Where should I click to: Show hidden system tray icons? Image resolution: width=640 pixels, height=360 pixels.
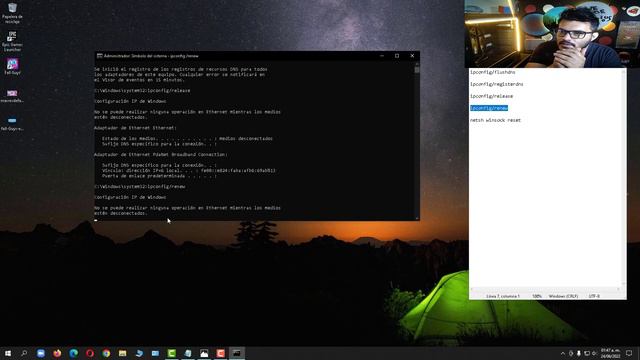(563, 353)
